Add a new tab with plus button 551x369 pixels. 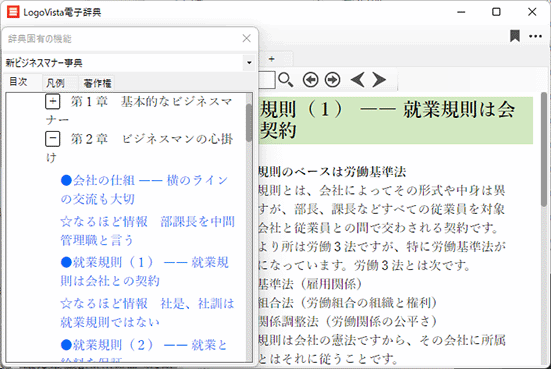point(271,59)
